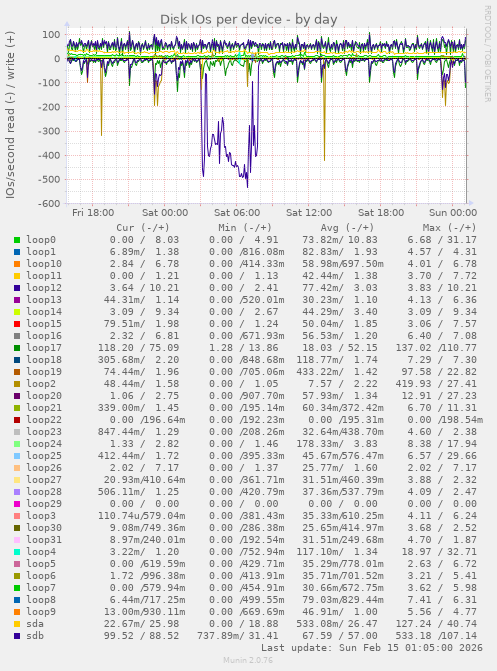Click the y-axis title IOs/second read write
This screenshot has height=671, width=497.
pyautogui.click(x=10, y=115)
